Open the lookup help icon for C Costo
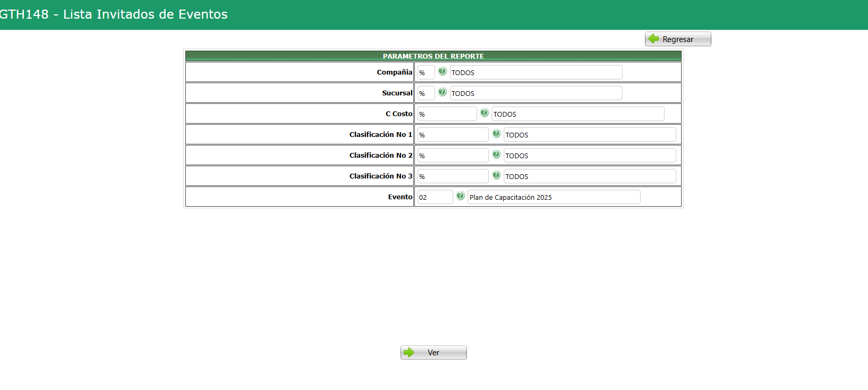The width and height of the screenshot is (868, 390). (x=485, y=113)
